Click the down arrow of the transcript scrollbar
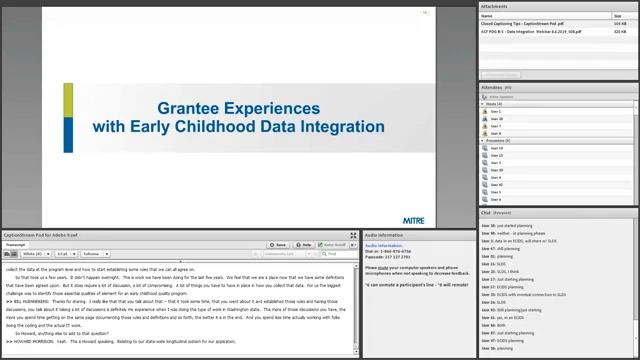 [x=356, y=351]
